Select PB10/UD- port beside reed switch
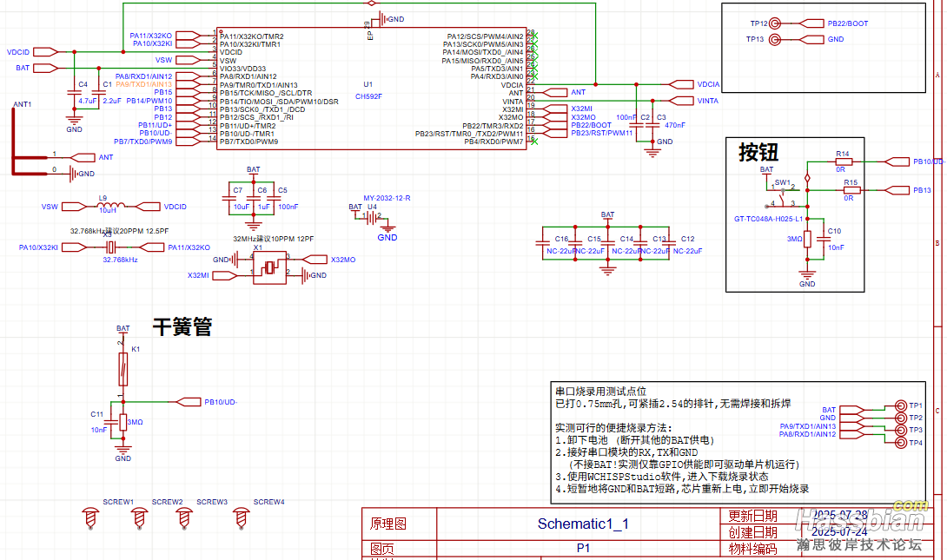The image size is (947, 560). click(189, 402)
